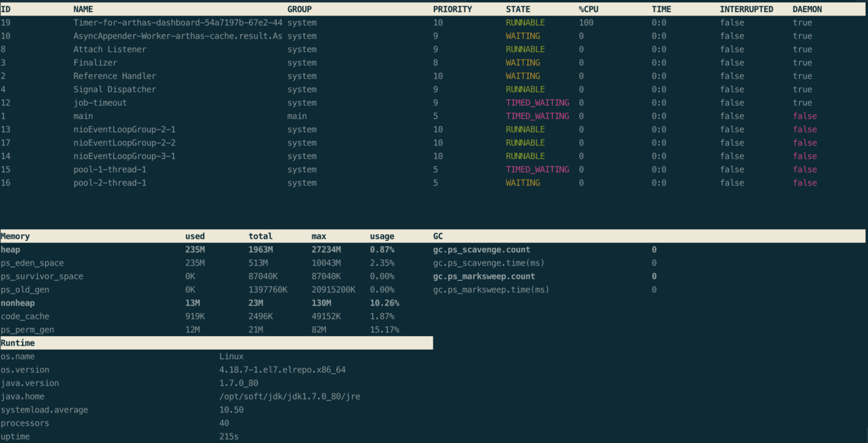Viewport: 868px width, 443px height.
Task: Click 'gc.ps_marksweep.time(ms)' label
Action: tap(491, 290)
